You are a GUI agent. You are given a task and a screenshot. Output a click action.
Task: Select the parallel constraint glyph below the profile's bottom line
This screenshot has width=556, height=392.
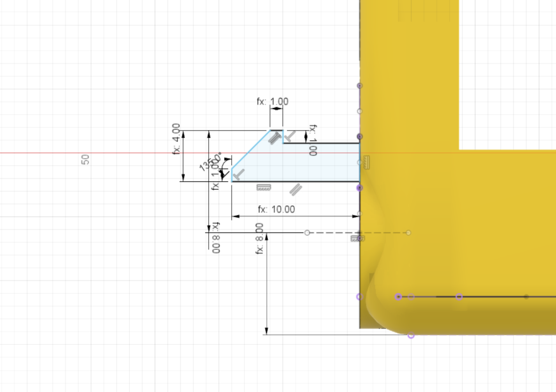(296, 189)
